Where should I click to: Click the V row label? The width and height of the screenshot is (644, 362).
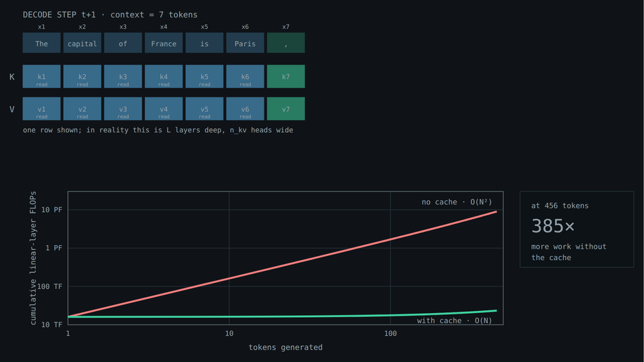(12, 109)
